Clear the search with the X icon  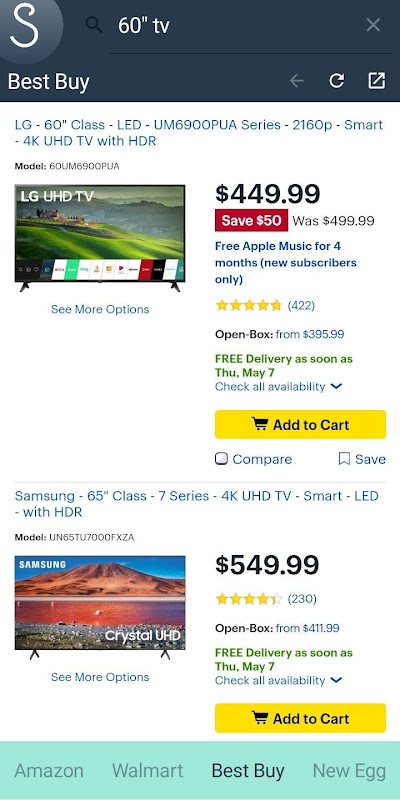[373, 24]
